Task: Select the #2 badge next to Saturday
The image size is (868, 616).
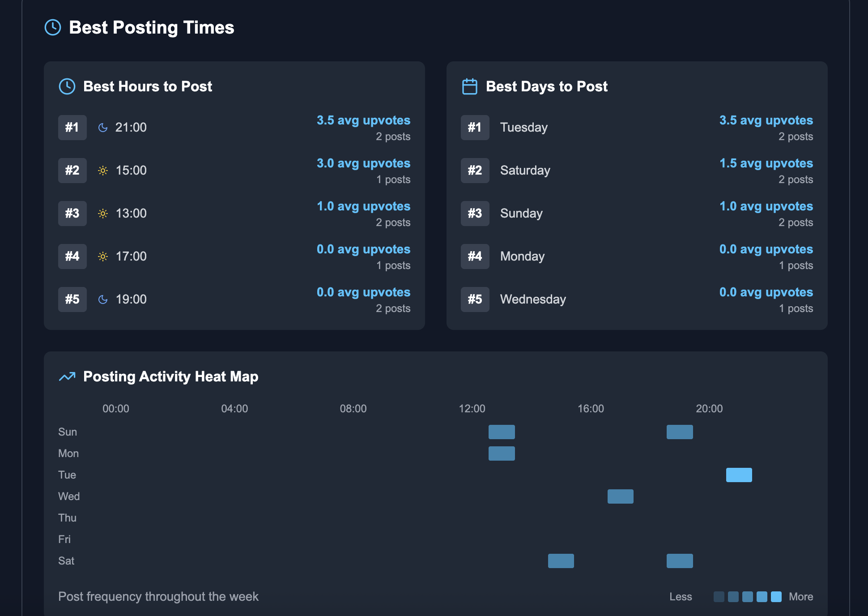Action: 475,171
